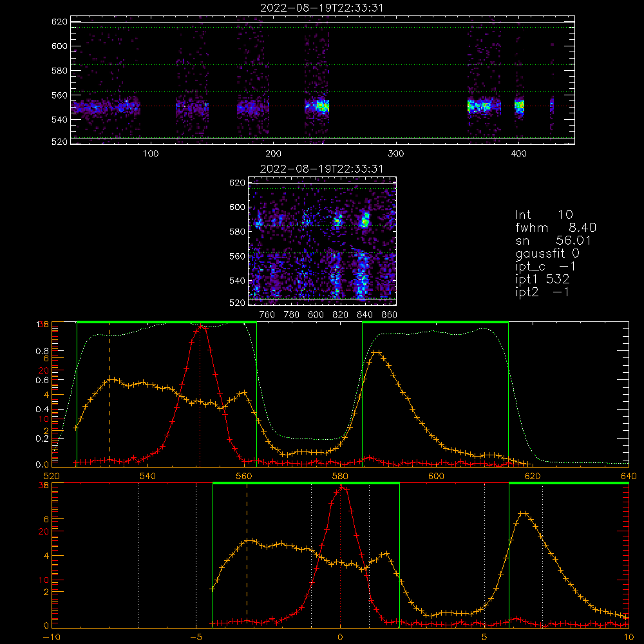The height and width of the screenshot is (644, 644).
Task: Click y-axis label 600 on top strip plot
Action: (59, 46)
